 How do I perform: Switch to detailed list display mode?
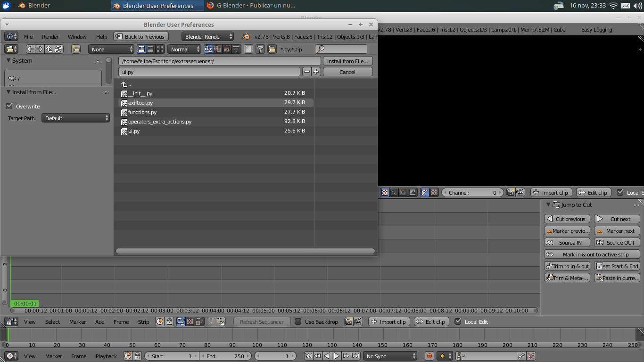click(x=151, y=49)
